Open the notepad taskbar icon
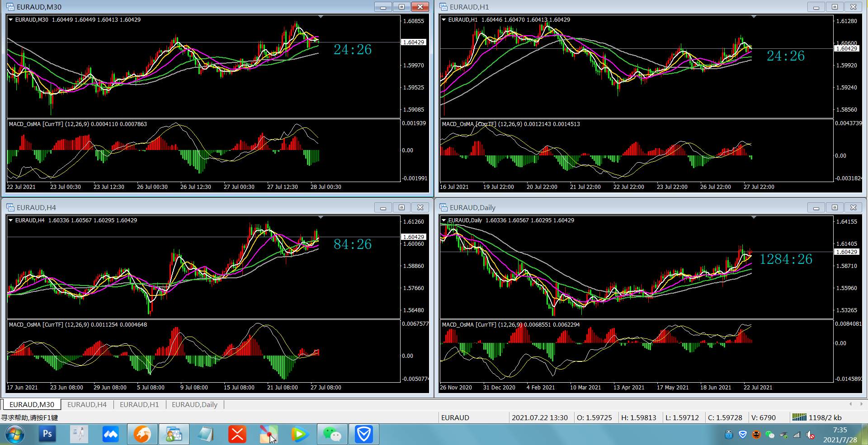The height and width of the screenshot is (445, 868). tap(205, 435)
